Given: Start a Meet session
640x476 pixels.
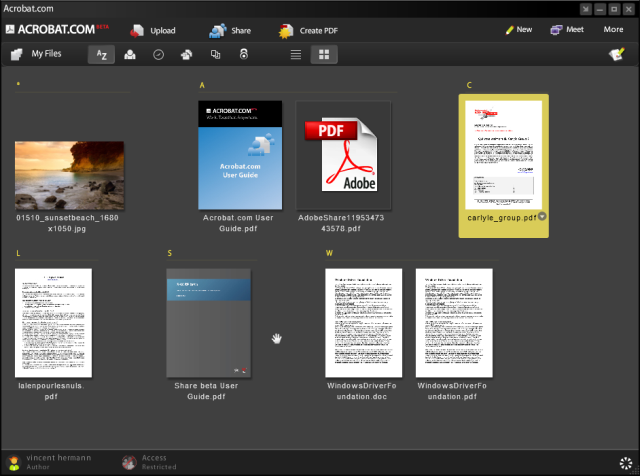Looking at the screenshot, I should click(x=567, y=30).
